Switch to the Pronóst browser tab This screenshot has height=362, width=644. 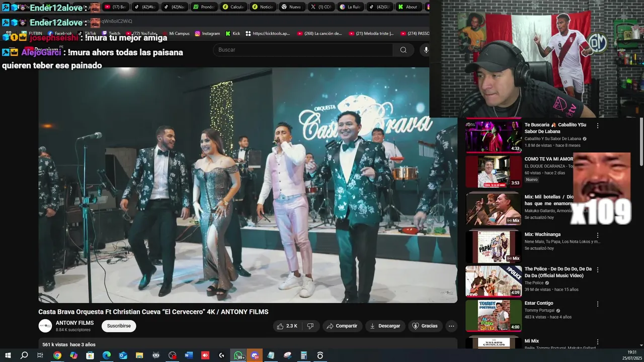click(203, 7)
